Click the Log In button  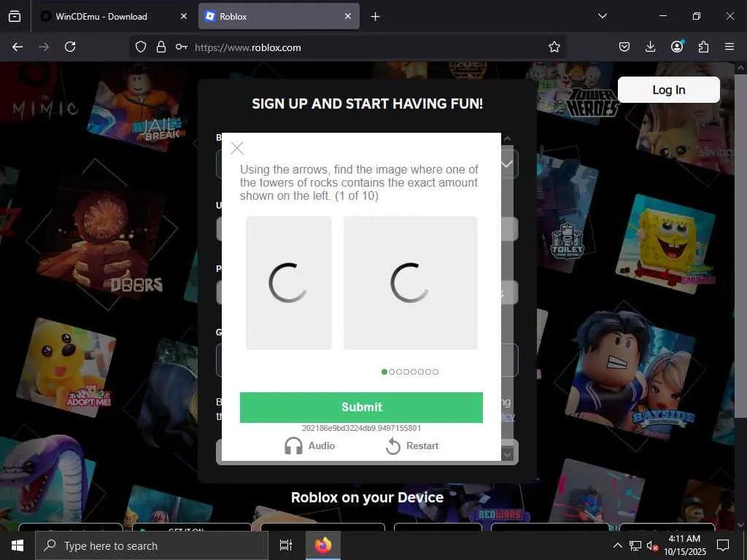pos(669,90)
